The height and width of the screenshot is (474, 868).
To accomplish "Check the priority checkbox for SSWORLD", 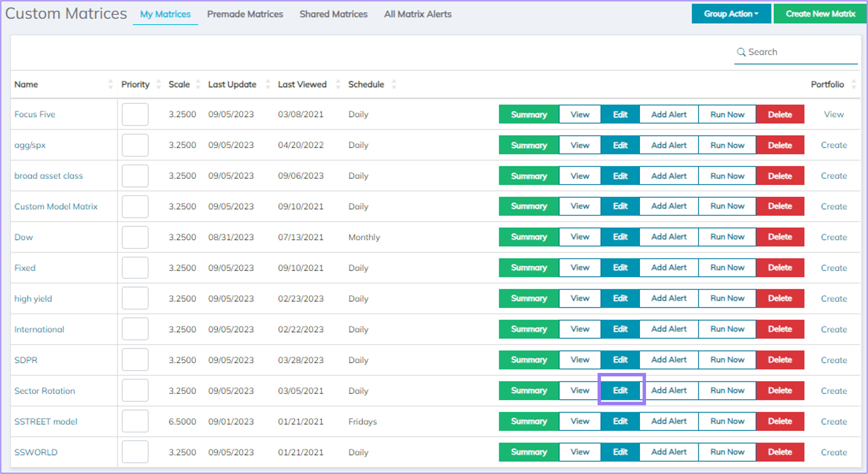I will [x=135, y=452].
